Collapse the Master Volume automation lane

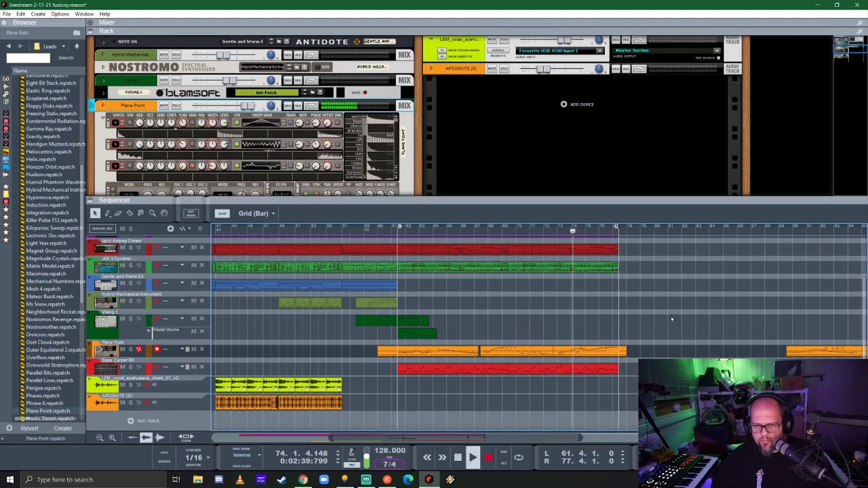click(x=149, y=331)
